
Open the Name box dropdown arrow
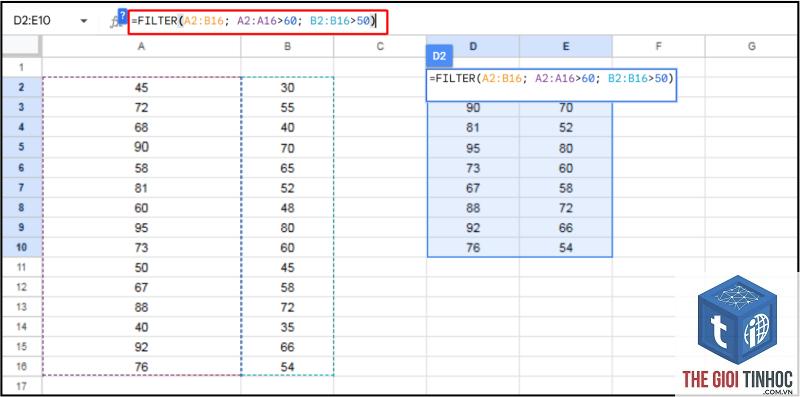84,21
